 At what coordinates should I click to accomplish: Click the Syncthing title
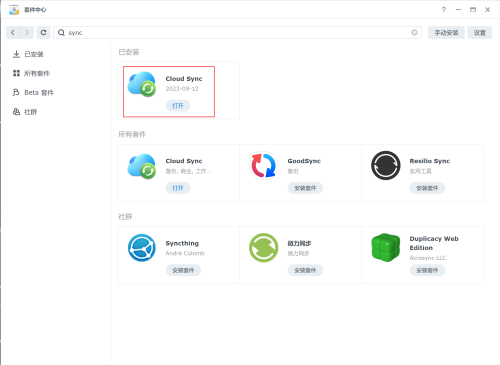(182, 243)
